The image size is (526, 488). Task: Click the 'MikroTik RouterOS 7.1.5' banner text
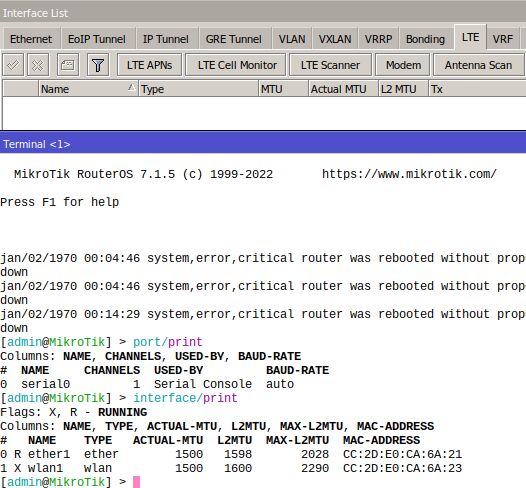click(94, 174)
